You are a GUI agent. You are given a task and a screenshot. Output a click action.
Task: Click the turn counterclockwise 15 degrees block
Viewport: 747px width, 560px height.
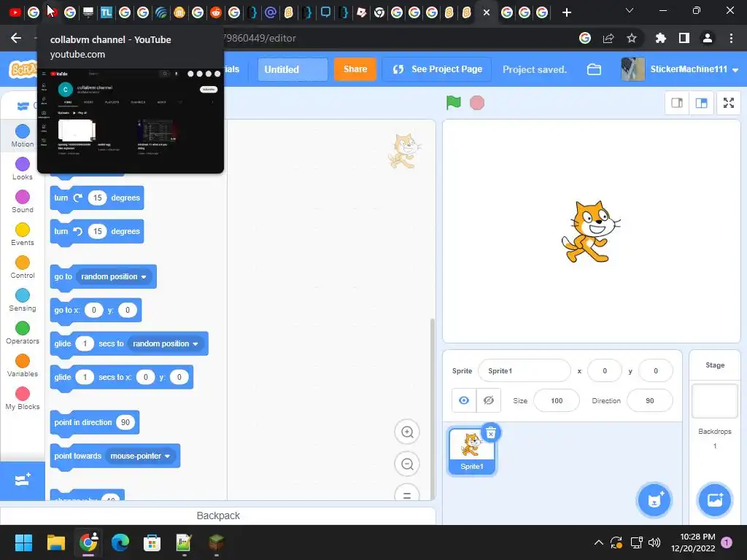pyautogui.click(x=97, y=231)
